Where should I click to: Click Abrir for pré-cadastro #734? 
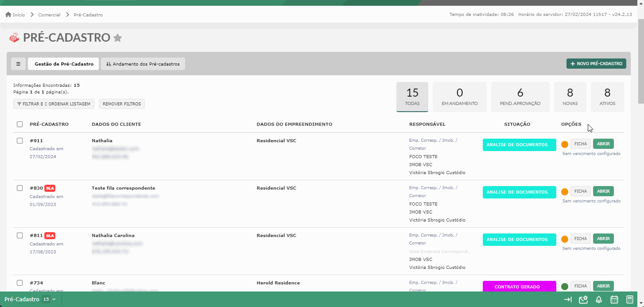603,286
